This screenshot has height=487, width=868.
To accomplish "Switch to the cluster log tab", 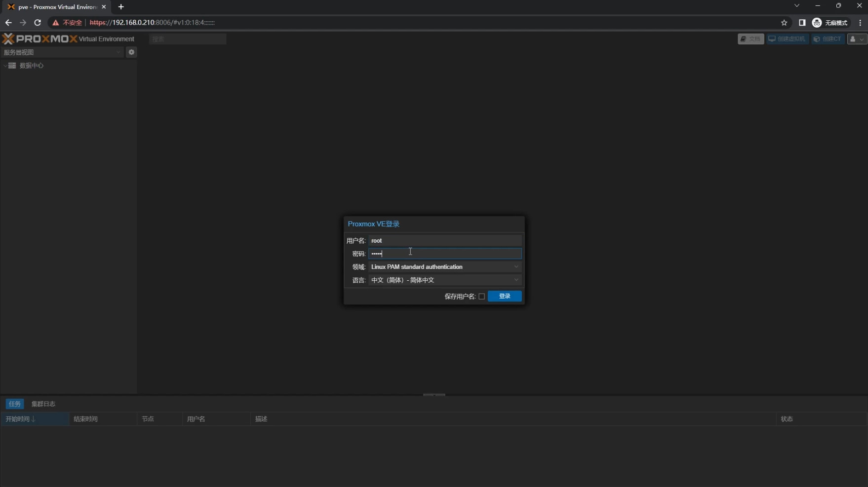I will tap(43, 404).
